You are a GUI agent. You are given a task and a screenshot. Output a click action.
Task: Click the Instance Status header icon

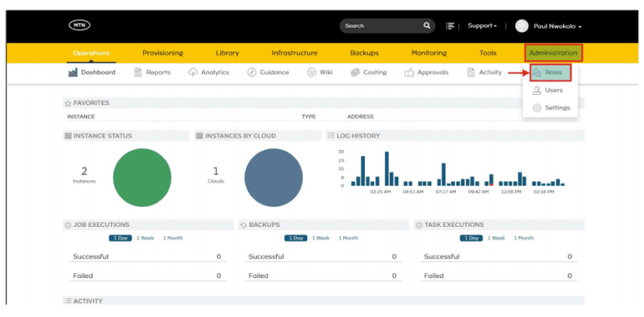click(x=68, y=136)
